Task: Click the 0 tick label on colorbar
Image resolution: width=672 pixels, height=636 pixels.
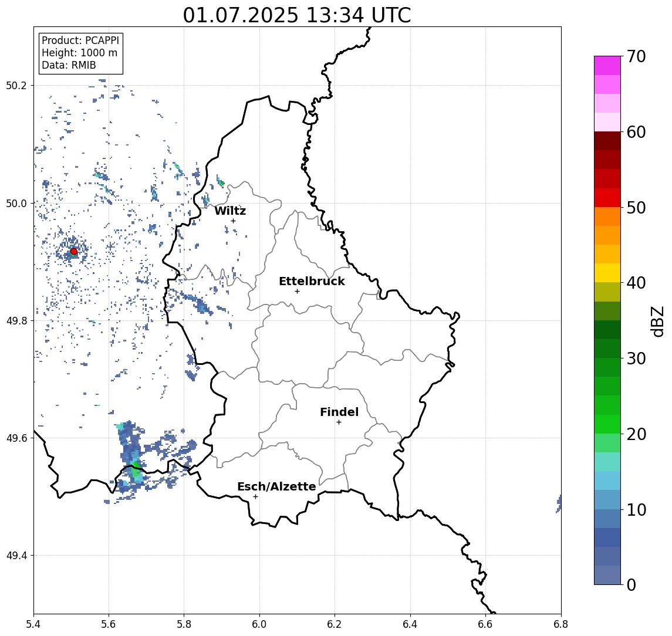Action: [632, 585]
